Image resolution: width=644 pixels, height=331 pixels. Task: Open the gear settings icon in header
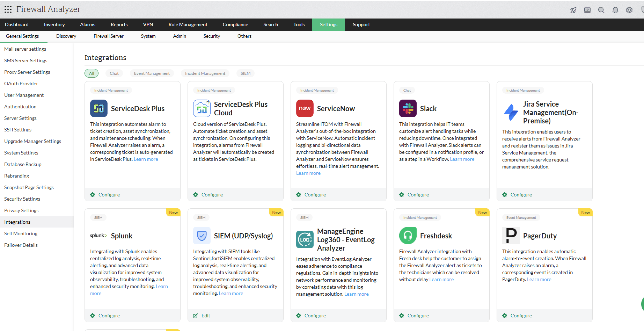point(629,10)
